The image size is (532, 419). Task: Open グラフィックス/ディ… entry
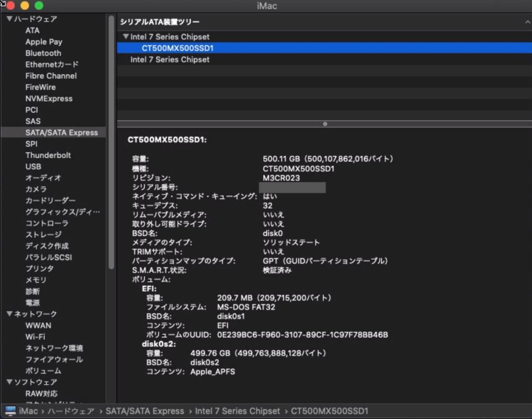pyautogui.click(x=63, y=212)
